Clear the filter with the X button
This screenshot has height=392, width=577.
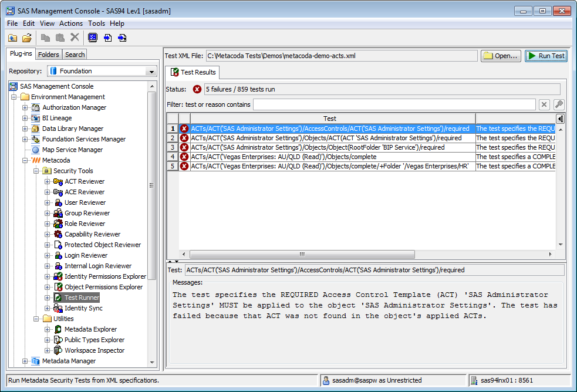coord(544,105)
